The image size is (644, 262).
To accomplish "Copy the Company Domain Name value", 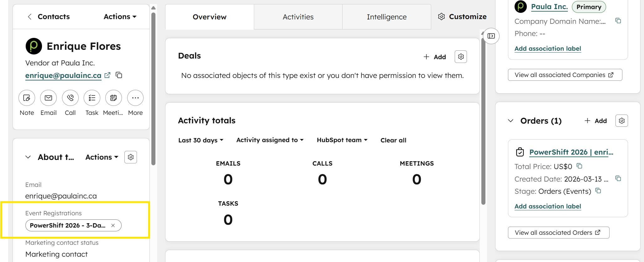I will (x=618, y=21).
